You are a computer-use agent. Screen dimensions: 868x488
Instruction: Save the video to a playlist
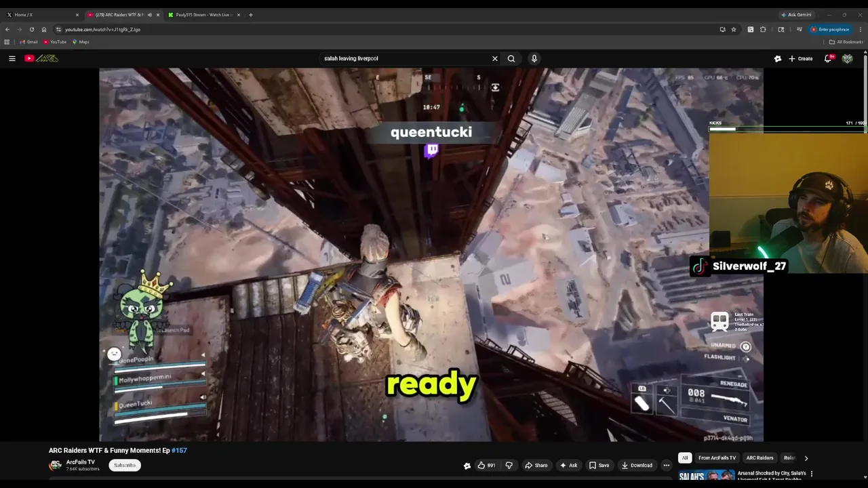(599, 465)
